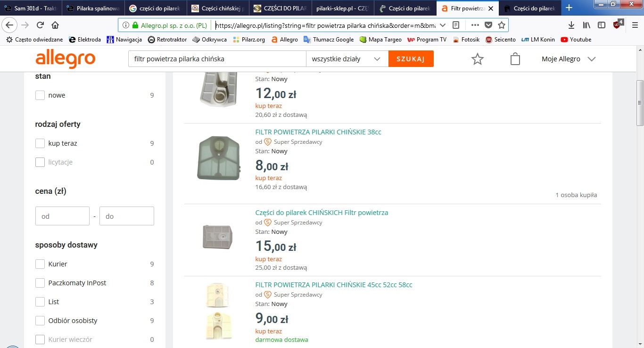
Task: Select the Kurier delivery checkbox
Action: point(40,264)
